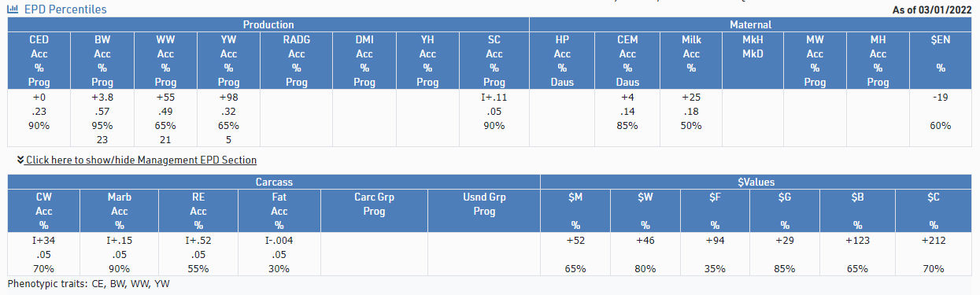Screen dimensions: 980x295
Task: Click the bar chart icon beside EPD Percentiles
Action: (x=13, y=9)
